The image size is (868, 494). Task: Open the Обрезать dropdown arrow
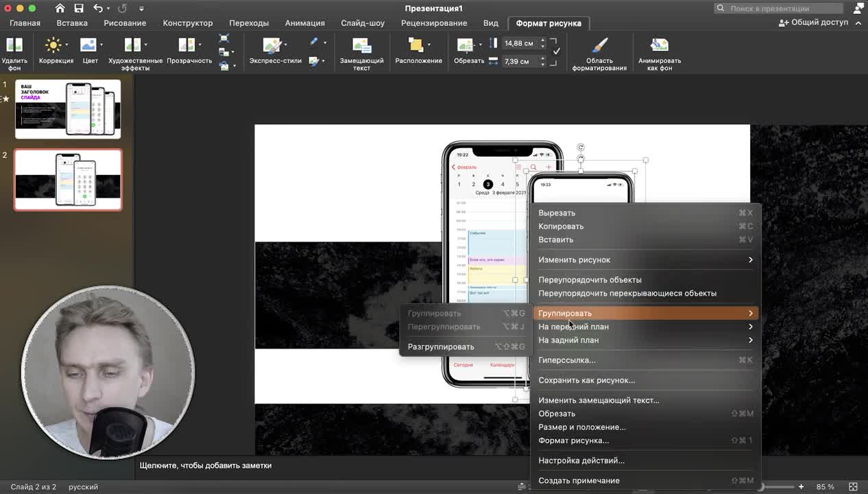coord(479,45)
